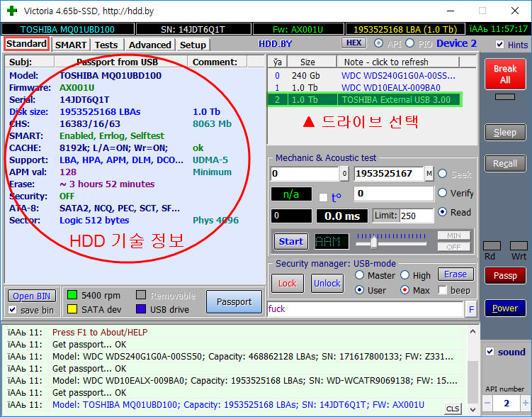This screenshot has height=417, width=532.
Task: Toggle the beep checkbox
Action: [x=443, y=290]
